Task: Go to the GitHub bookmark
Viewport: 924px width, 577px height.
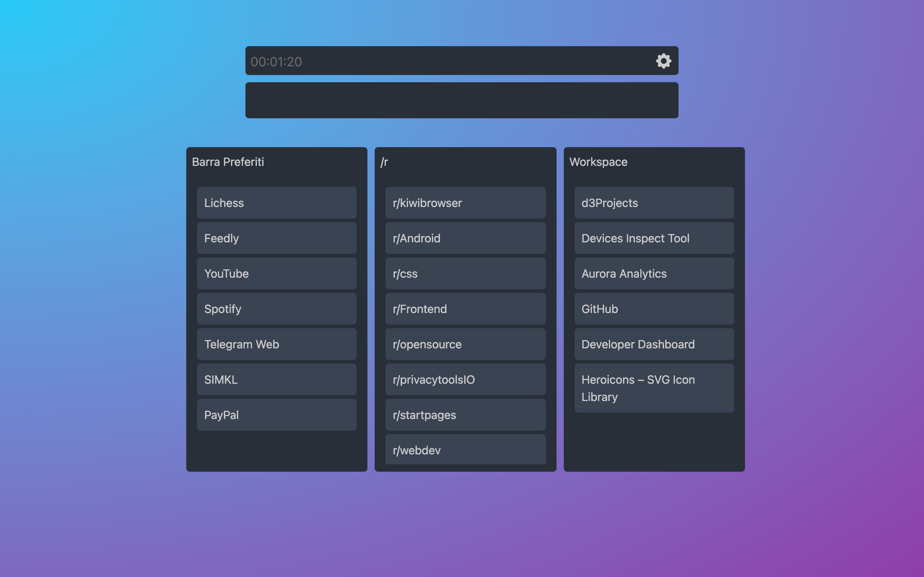Action: (654, 309)
